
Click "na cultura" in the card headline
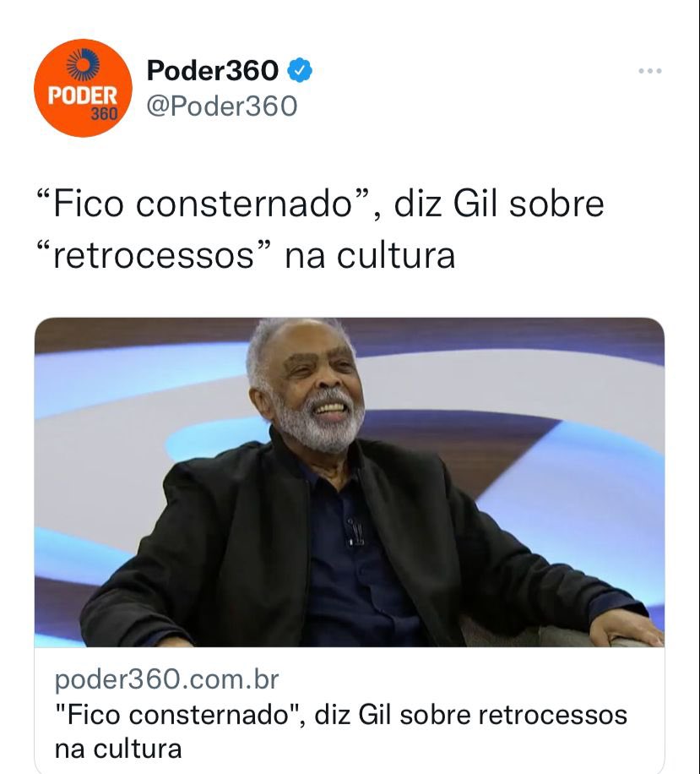(x=118, y=749)
